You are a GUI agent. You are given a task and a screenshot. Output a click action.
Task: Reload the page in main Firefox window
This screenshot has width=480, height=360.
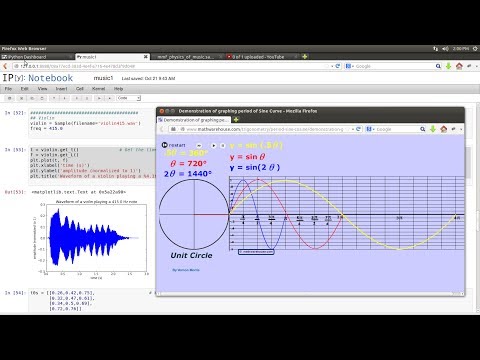[x=338, y=66]
